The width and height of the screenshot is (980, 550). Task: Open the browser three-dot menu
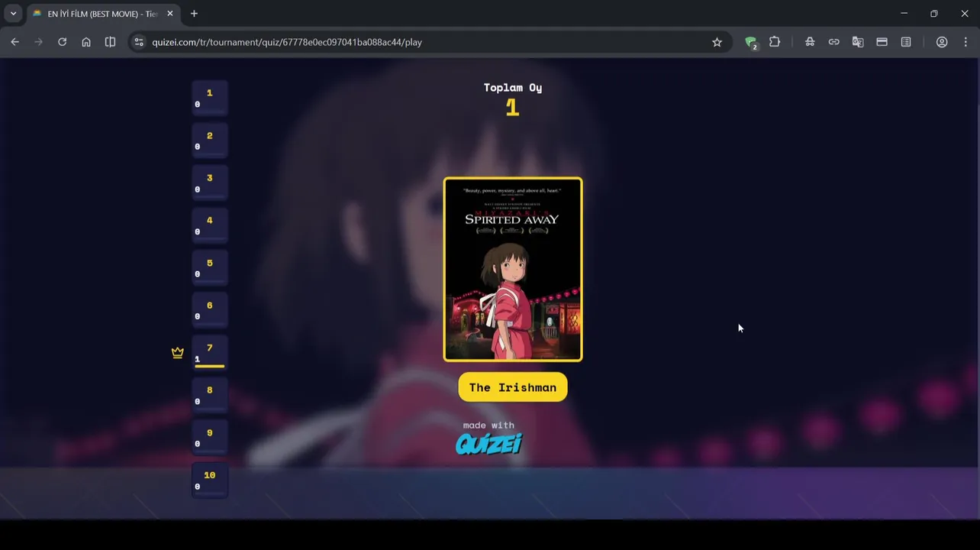click(966, 42)
